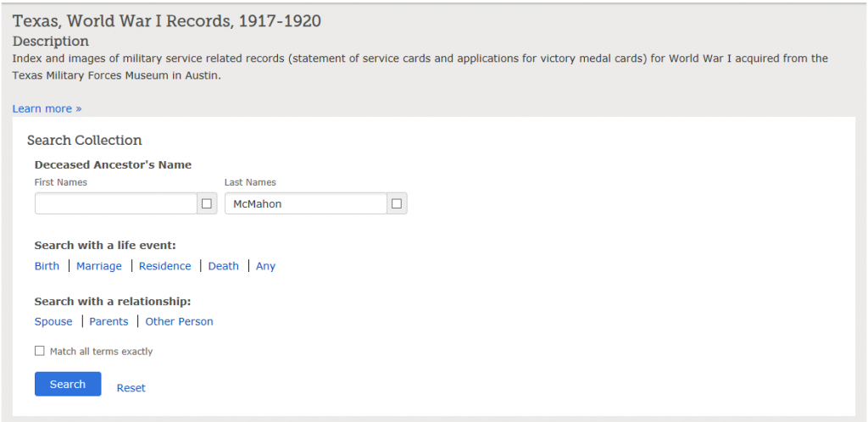Tick the exact-match checkbox beside First Names
The image size is (868, 422).
[x=207, y=203]
